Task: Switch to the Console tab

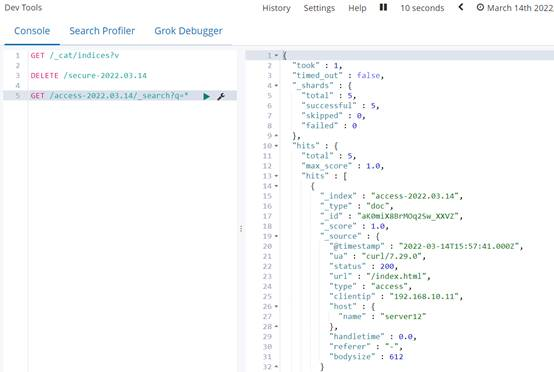Action: pos(32,31)
